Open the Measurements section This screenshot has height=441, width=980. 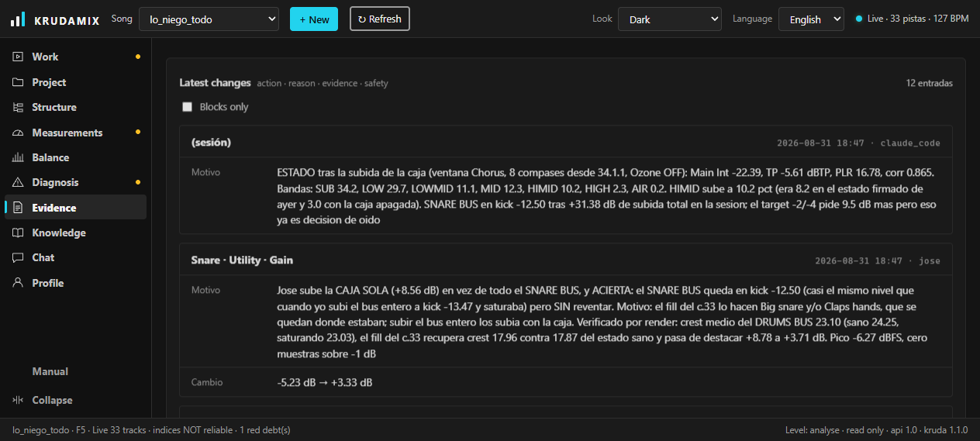[x=75, y=133]
